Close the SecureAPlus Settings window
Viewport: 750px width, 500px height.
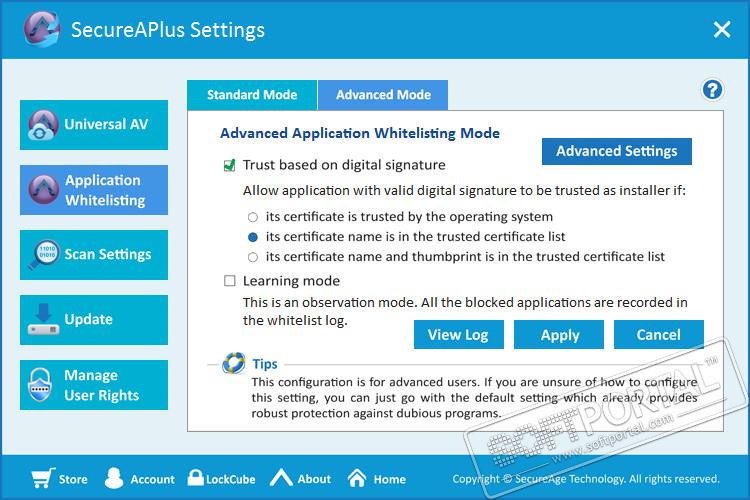[x=722, y=29]
